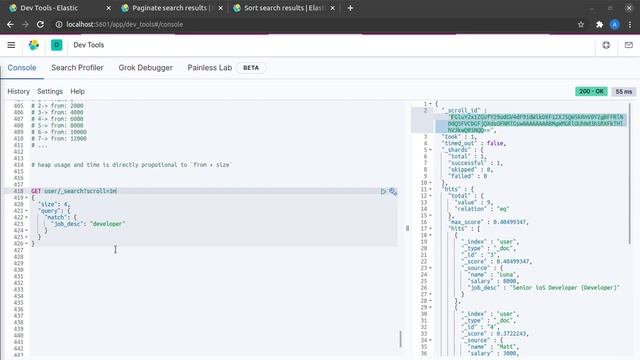Run the request with the play icon
Image resolution: width=640 pixels, height=360 pixels.
(x=383, y=191)
